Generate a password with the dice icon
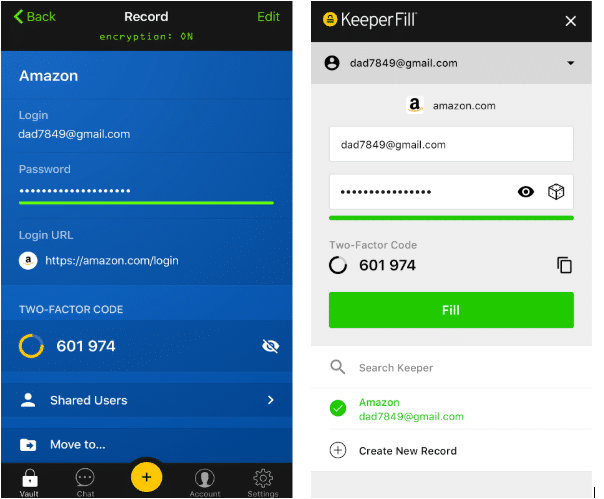 point(556,192)
